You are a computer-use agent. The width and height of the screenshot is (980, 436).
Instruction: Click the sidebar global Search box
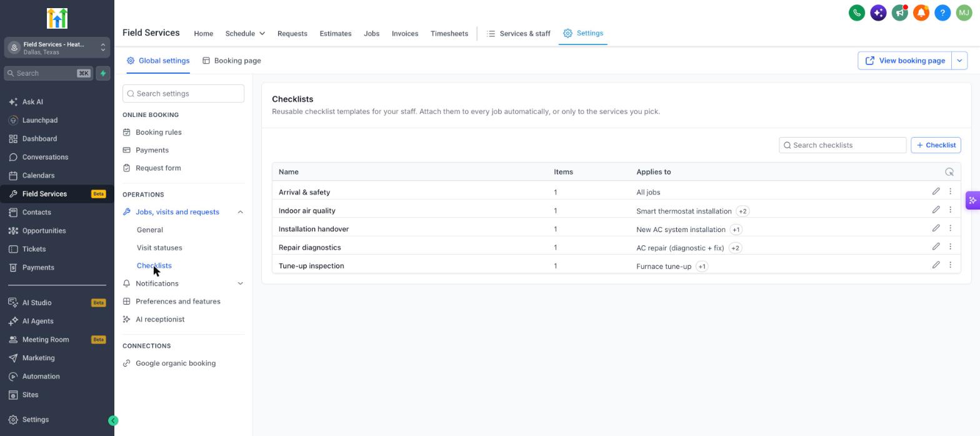[x=48, y=73]
